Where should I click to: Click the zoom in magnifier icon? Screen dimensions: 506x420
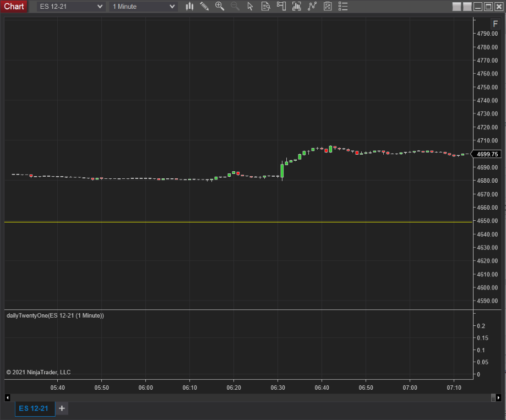[x=220, y=6]
